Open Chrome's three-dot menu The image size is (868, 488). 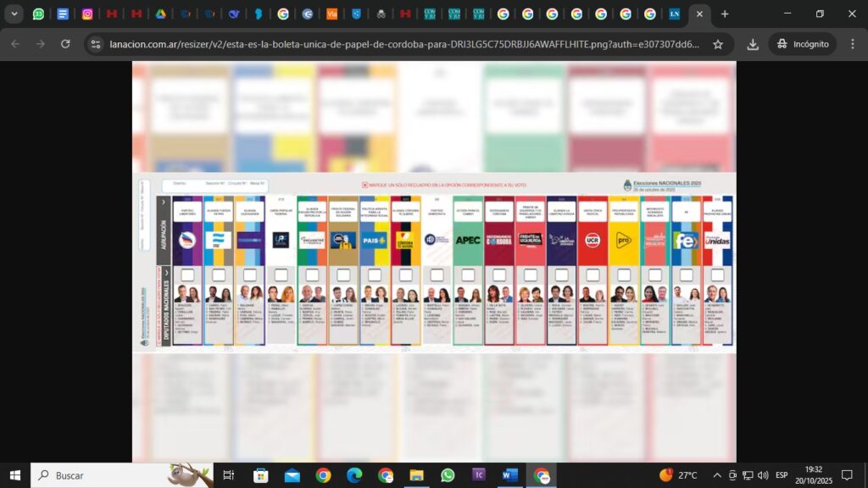coord(851,44)
